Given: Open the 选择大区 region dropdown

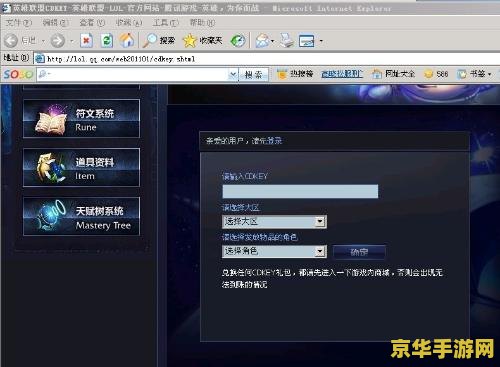Looking at the screenshot, I should coord(274,221).
